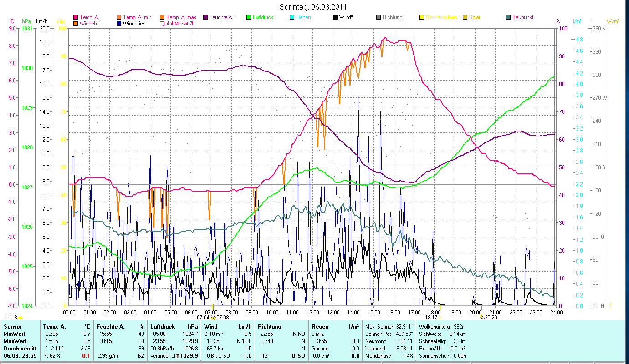
Task: Click the 20:20 marker below the time axis
Action: [x=491, y=317]
